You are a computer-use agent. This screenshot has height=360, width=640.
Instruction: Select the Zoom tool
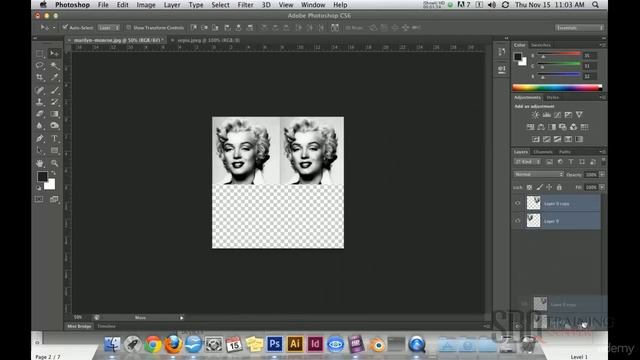pyautogui.click(x=54, y=163)
